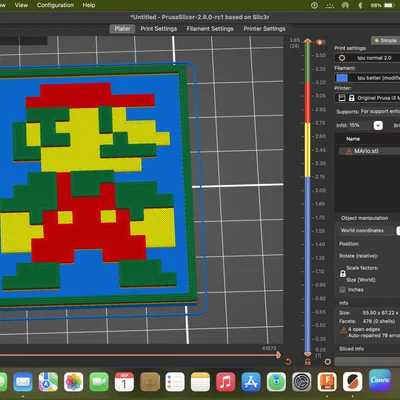
Task: Open Music from the dock
Action: (226, 382)
